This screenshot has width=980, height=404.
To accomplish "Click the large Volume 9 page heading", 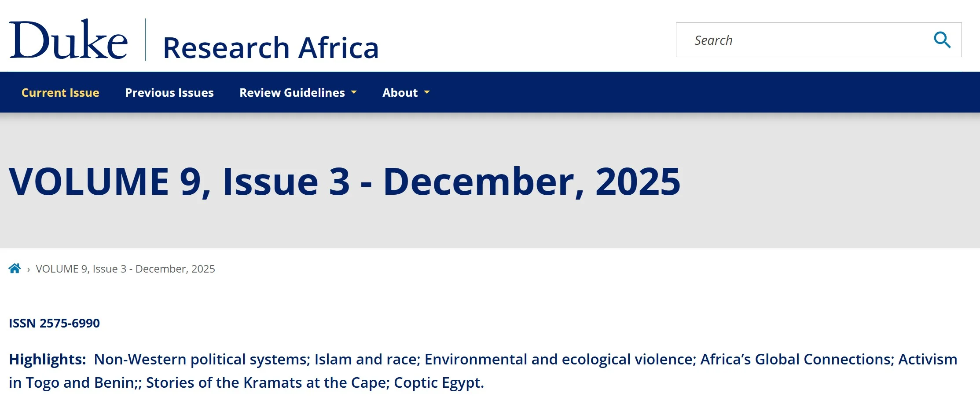I will (x=344, y=182).
